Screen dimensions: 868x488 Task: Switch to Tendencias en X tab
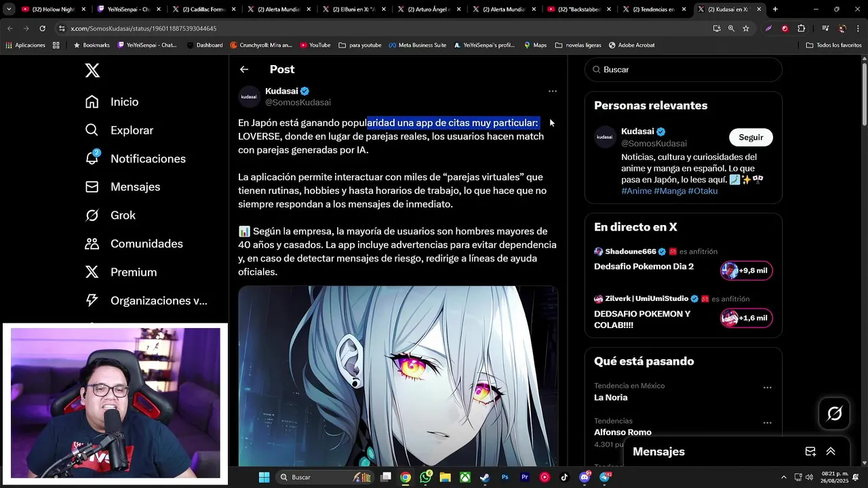pos(654,9)
